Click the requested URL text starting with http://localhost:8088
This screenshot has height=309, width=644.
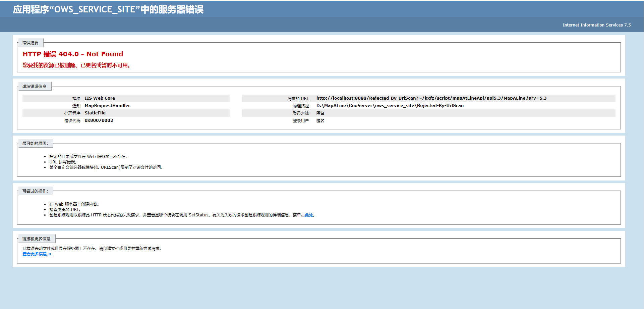coord(431,98)
